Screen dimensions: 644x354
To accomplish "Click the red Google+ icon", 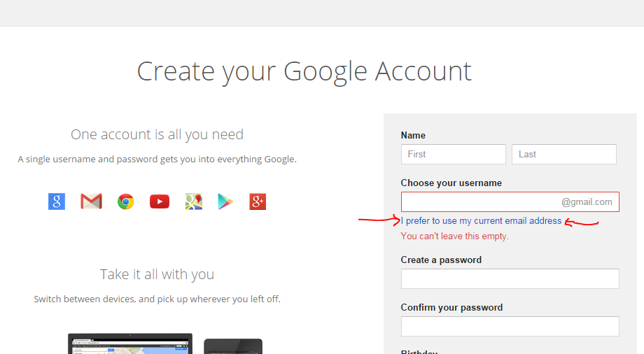I will (258, 202).
